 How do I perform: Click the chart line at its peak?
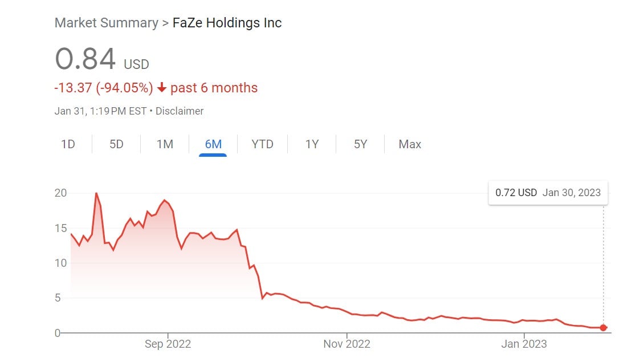point(96,194)
